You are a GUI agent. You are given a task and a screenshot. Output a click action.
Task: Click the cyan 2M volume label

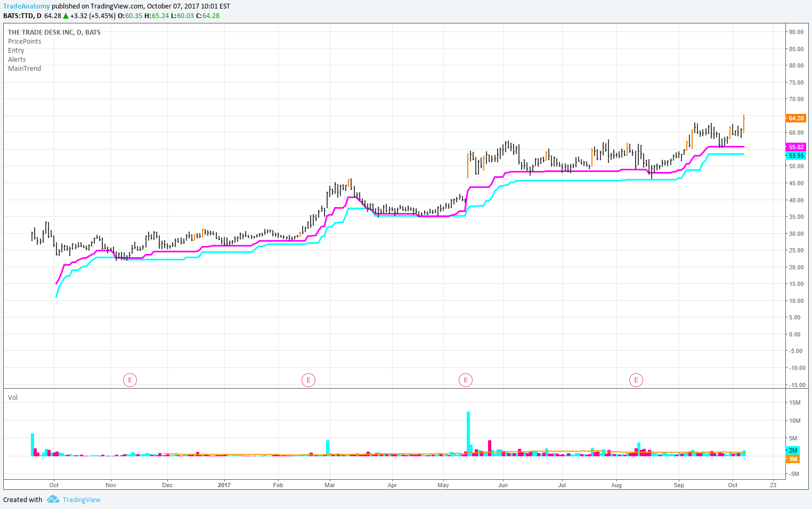pos(793,450)
